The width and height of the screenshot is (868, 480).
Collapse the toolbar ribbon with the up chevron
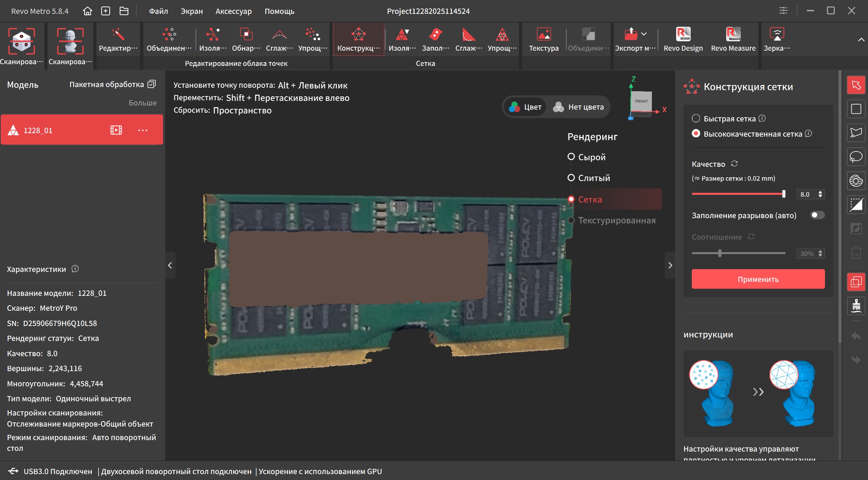click(x=861, y=40)
